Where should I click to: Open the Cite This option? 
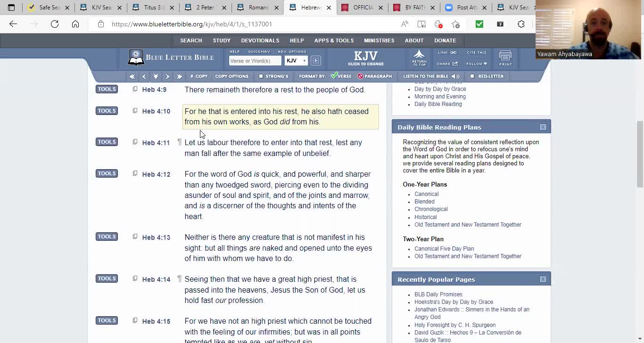tap(477, 53)
